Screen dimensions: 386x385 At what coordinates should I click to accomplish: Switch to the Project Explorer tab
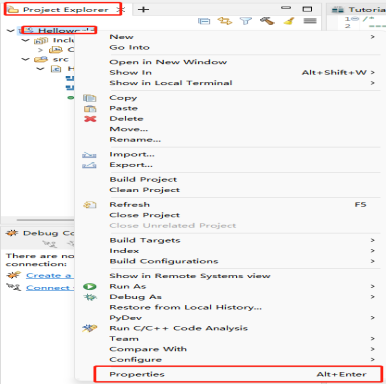click(x=65, y=10)
